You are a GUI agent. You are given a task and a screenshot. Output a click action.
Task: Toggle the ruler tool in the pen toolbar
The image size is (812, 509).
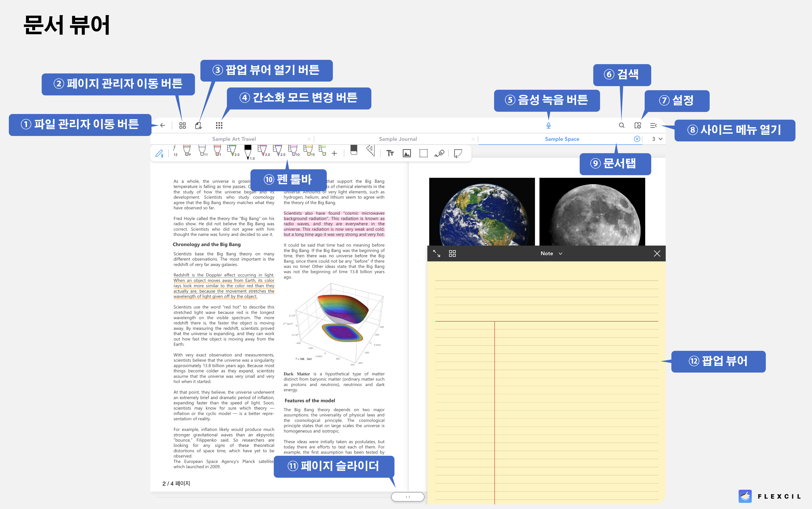371,150
